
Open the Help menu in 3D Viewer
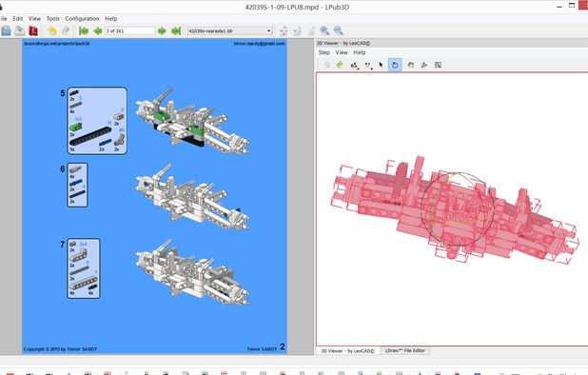point(360,52)
